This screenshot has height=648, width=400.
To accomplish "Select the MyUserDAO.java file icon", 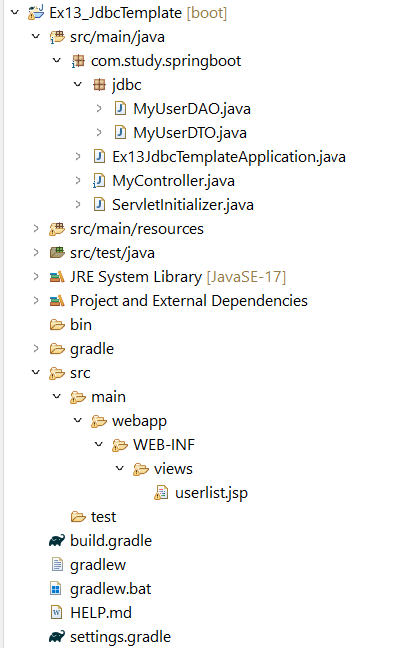I will (120, 109).
